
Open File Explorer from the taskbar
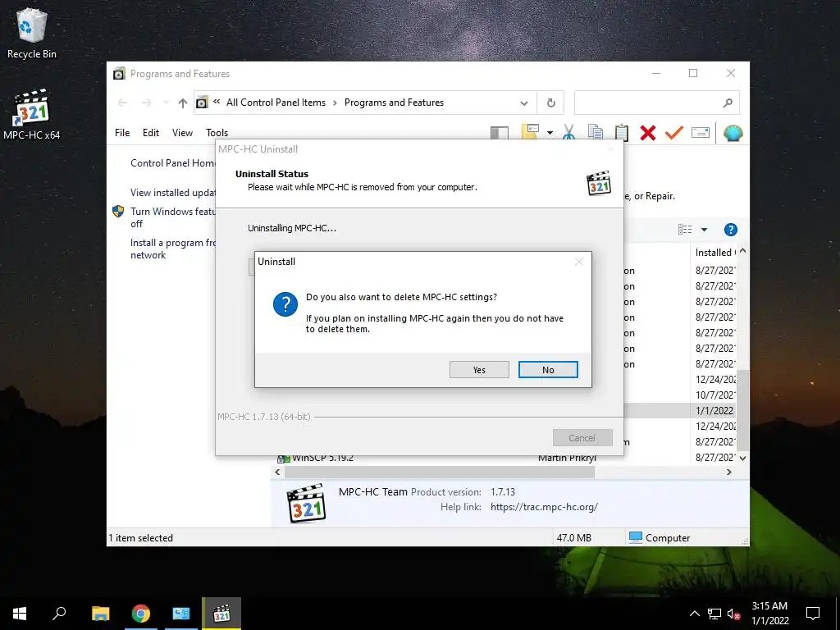(100, 614)
